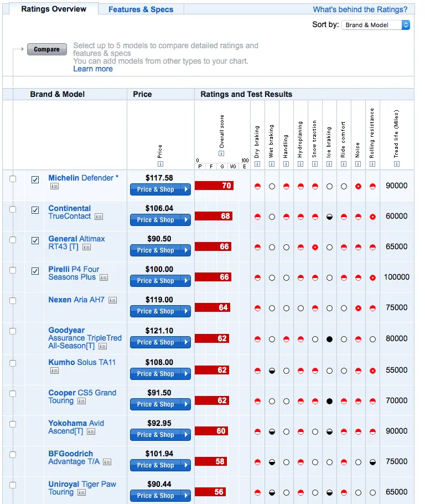Tick compare checkbox for Cooper CS5 Grand Touring
This screenshot has width=425, height=504.
[13, 394]
